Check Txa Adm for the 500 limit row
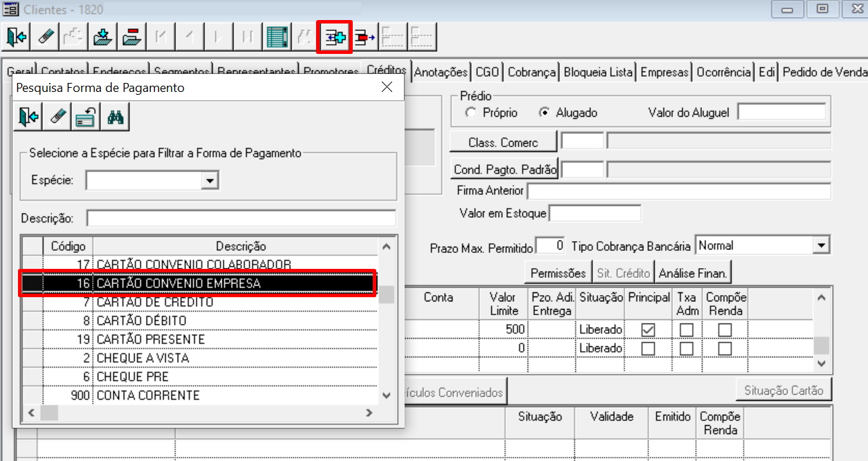The height and width of the screenshot is (461, 868). [x=686, y=330]
